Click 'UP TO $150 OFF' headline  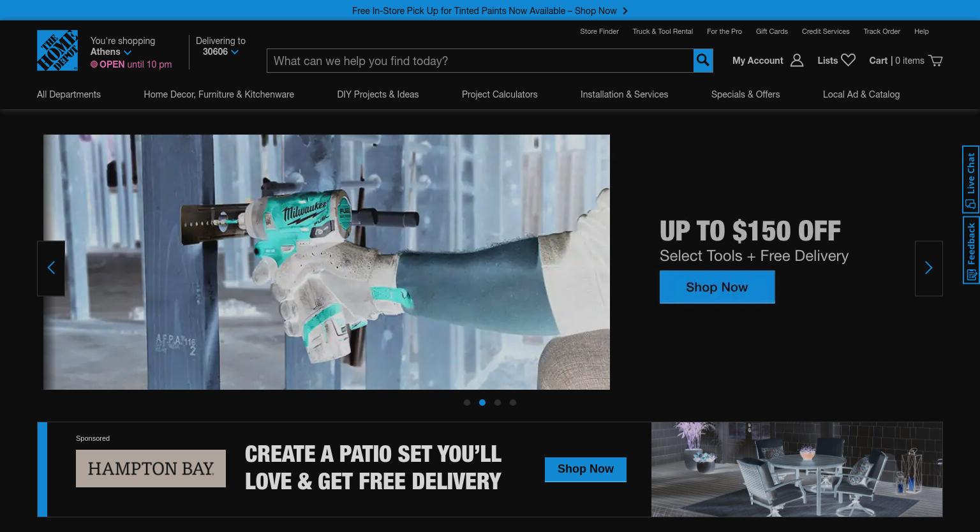coord(750,231)
